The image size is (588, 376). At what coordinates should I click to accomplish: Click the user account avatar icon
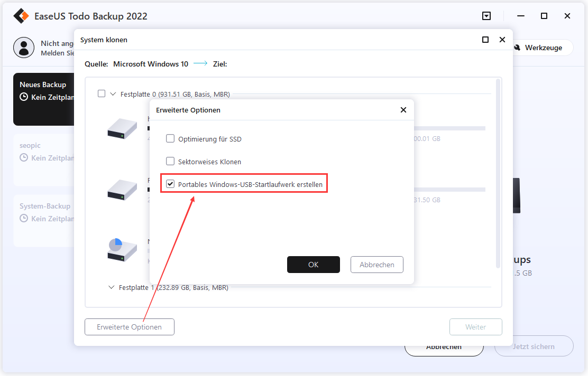click(24, 48)
